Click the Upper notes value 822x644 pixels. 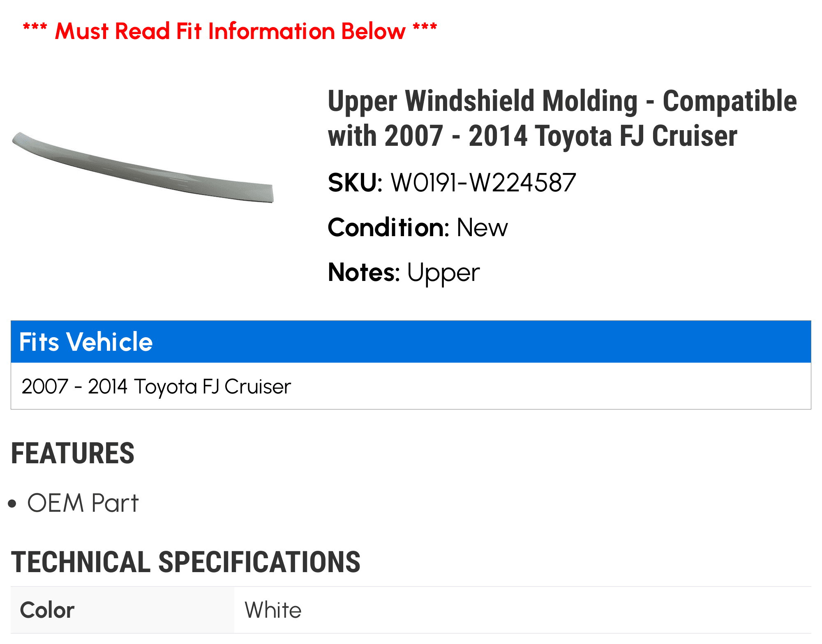pyautogui.click(x=443, y=273)
